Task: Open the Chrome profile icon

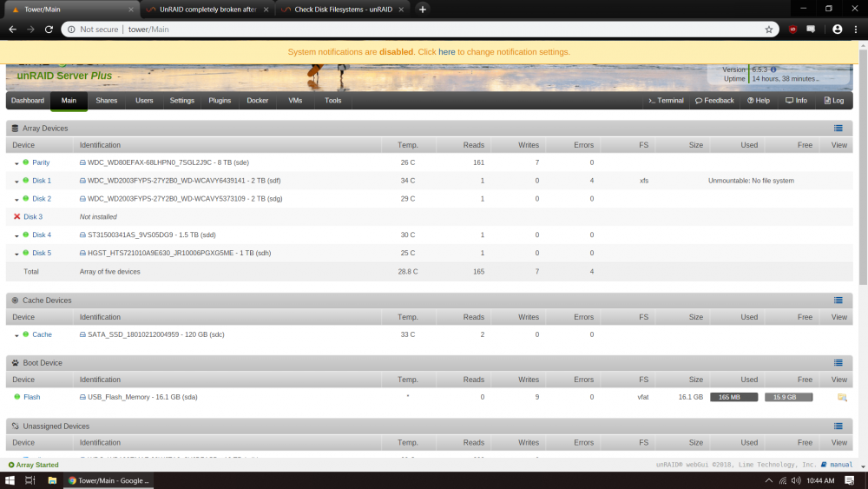Action: coord(837,30)
